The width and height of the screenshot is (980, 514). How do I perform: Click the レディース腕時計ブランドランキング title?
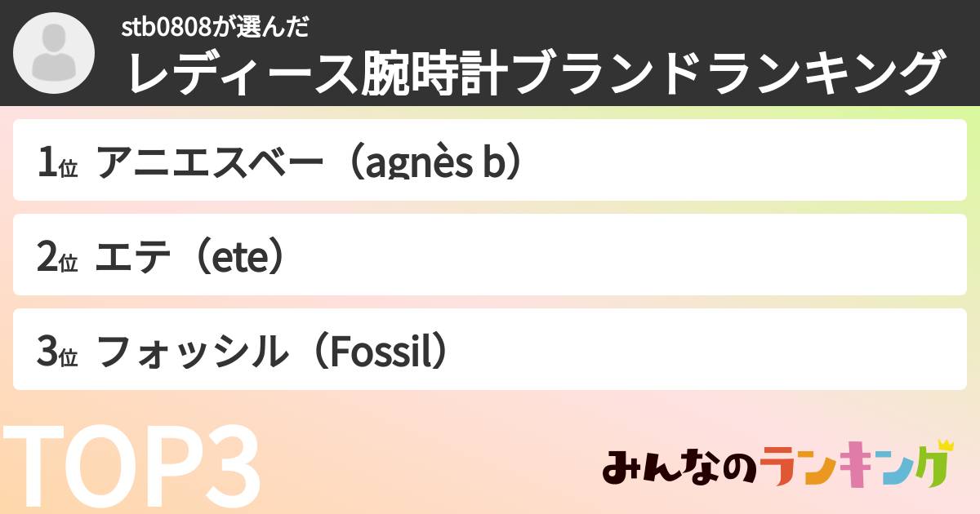point(535,74)
